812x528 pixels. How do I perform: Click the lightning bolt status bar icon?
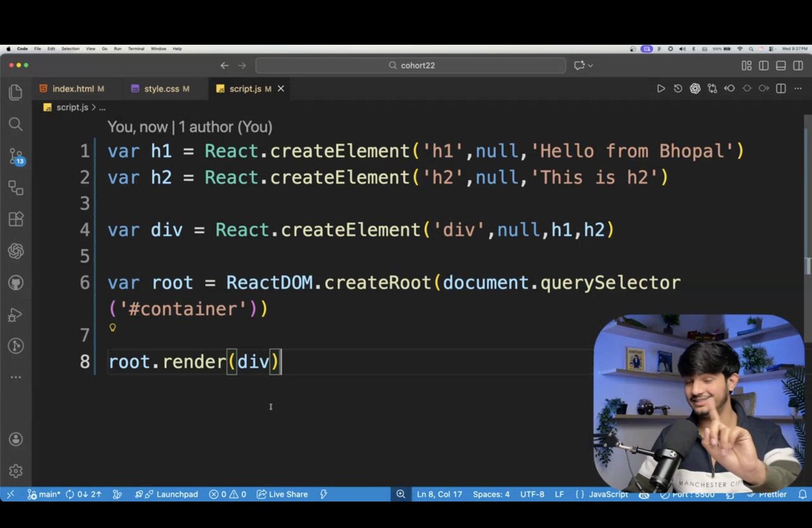pos(324,494)
